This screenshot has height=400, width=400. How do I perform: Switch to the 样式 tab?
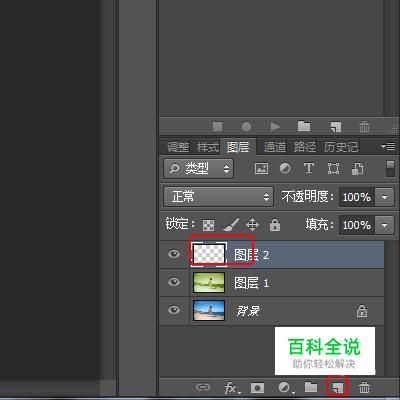click(208, 147)
